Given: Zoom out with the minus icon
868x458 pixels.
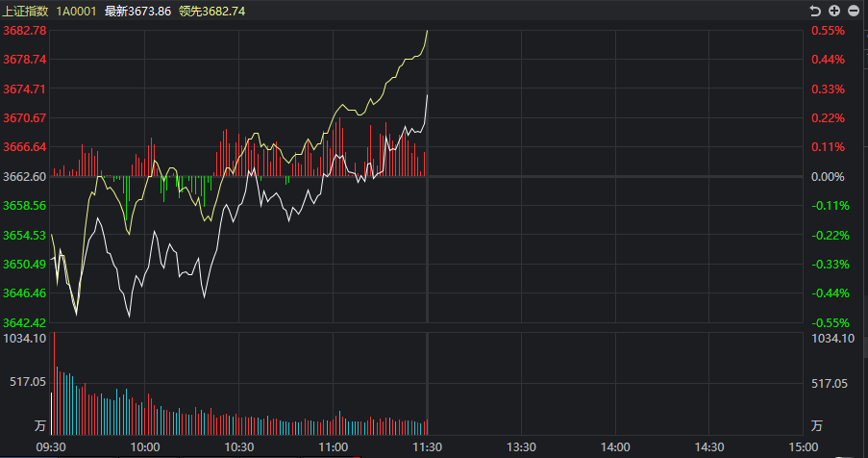Looking at the screenshot, I should pos(854,11).
